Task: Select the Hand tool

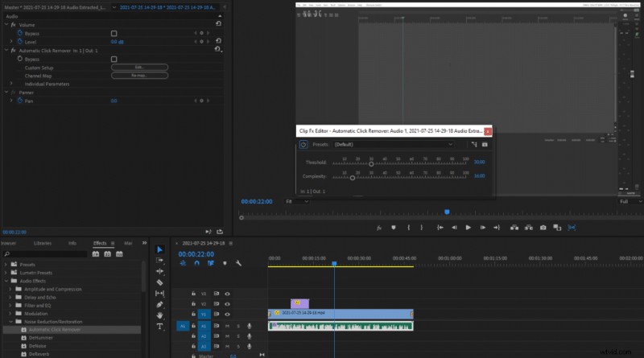Action: [159, 315]
